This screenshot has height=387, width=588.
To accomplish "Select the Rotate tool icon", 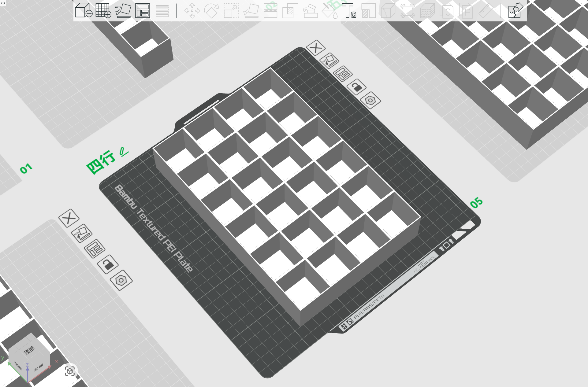I will (211, 11).
